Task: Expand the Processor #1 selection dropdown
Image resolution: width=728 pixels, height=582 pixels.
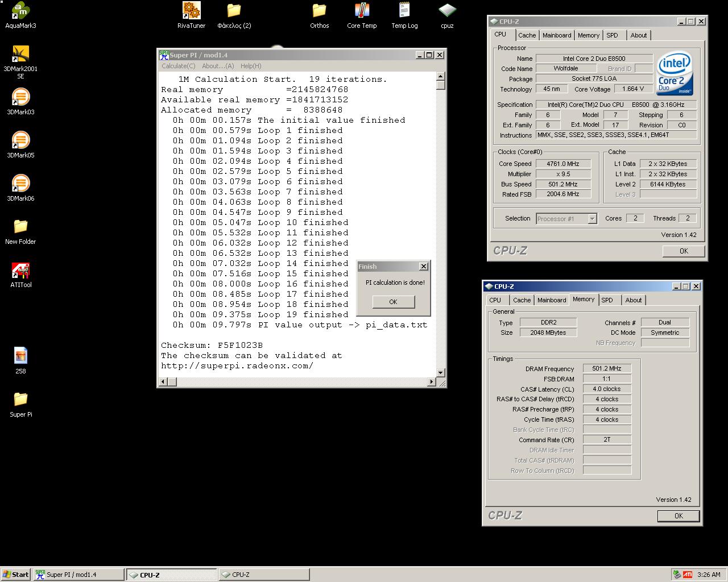Action: click(x=592, y=219)
